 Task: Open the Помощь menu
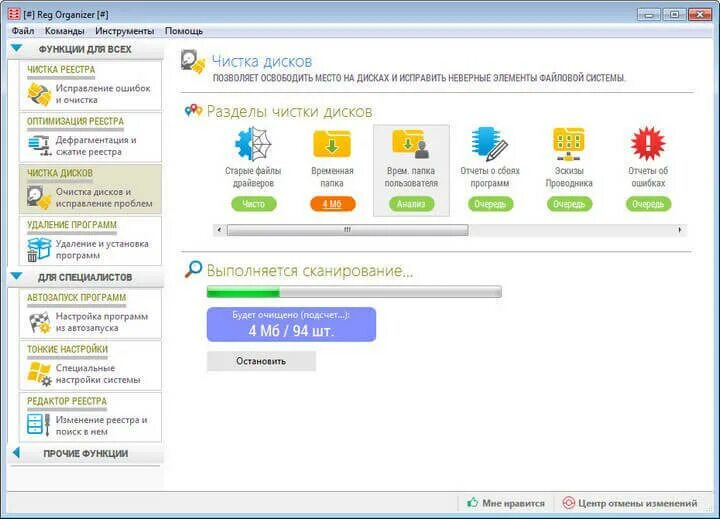tap(184, 31)
